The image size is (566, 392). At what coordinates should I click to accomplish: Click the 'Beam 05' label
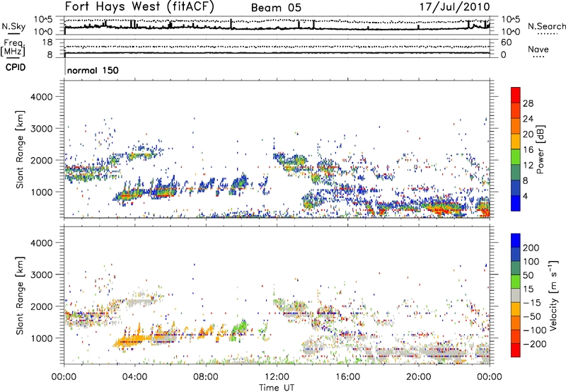point(276,8)
